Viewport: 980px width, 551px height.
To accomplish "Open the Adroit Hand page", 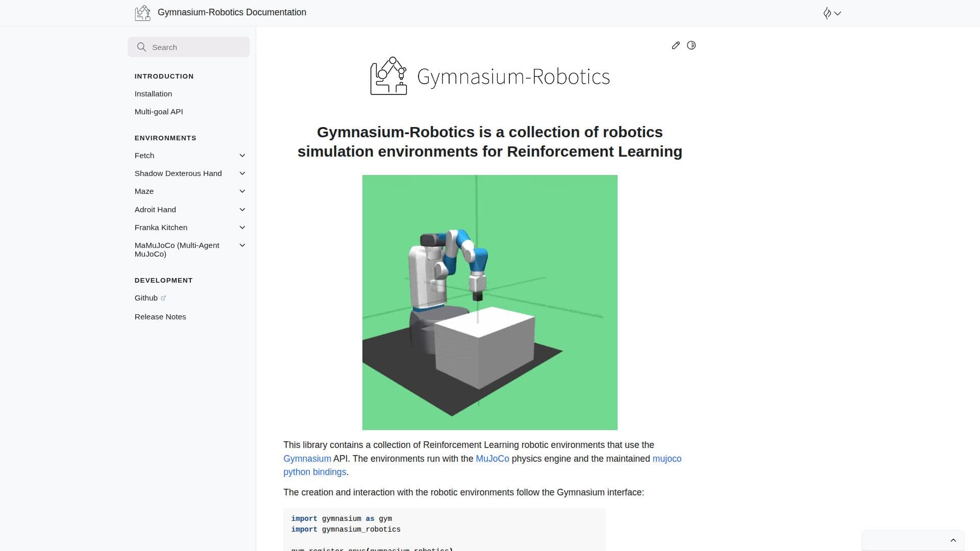I will tap(155, 210).
